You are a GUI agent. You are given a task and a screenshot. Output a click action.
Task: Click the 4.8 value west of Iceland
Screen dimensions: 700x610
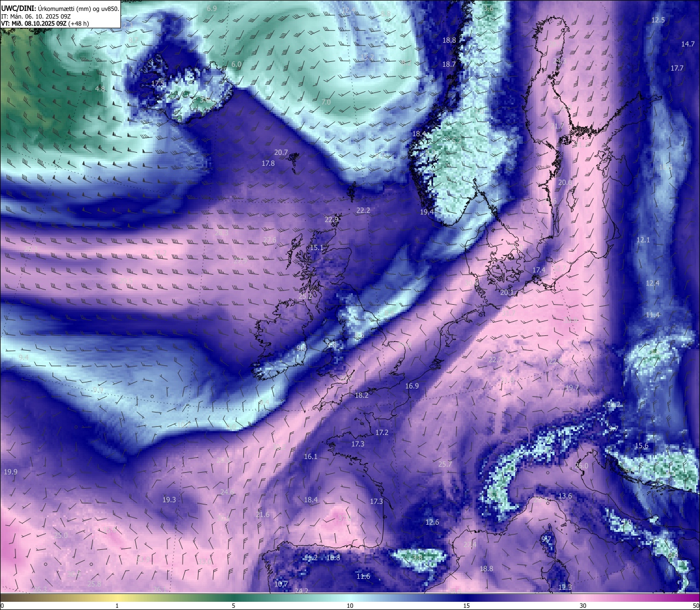pos(100,89)
